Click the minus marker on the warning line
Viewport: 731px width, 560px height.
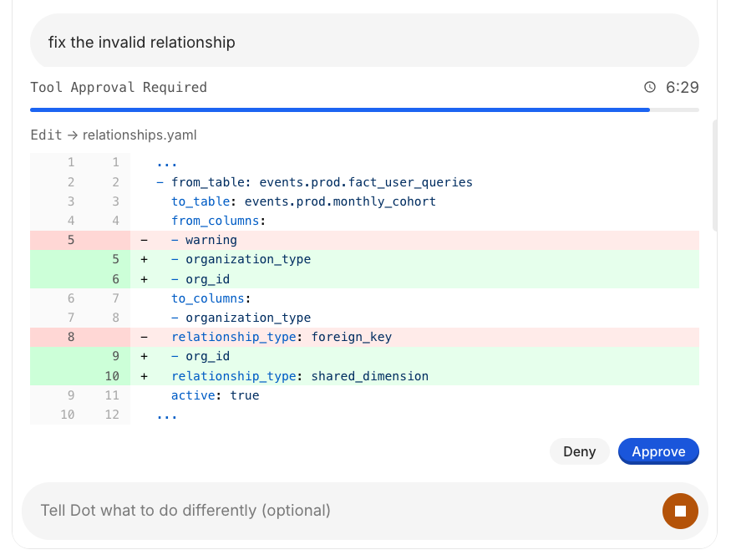point(145,240)
